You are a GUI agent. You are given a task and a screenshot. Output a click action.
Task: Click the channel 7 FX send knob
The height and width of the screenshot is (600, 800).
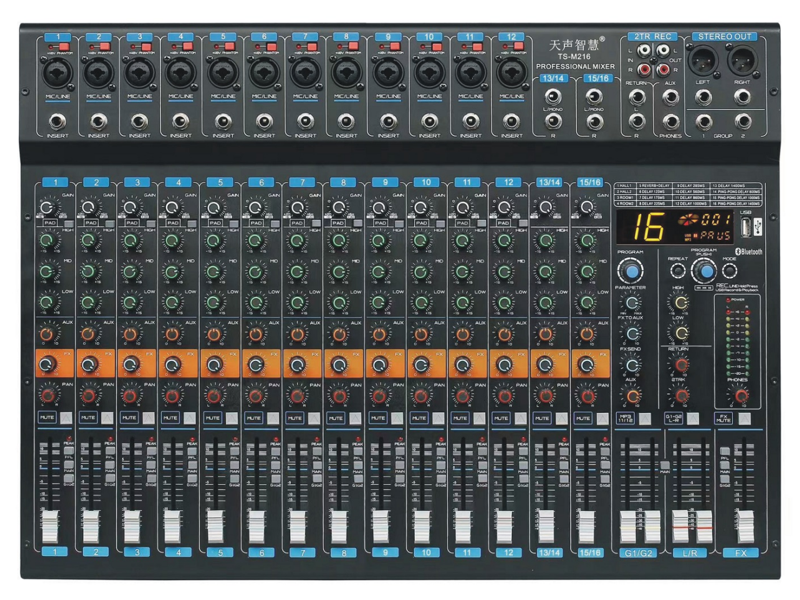pyautogui.click(x=298, y=364)
